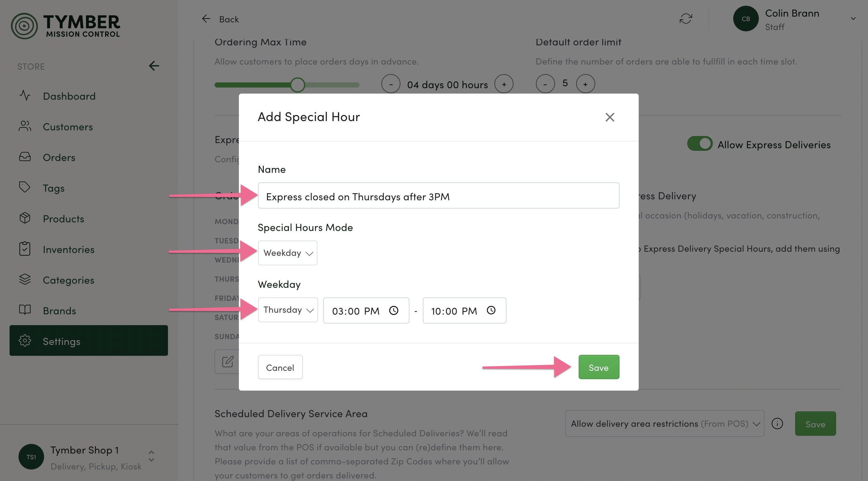868x481 pixels.
Task: Click the refresh sync icon in header
Action: 686,19
